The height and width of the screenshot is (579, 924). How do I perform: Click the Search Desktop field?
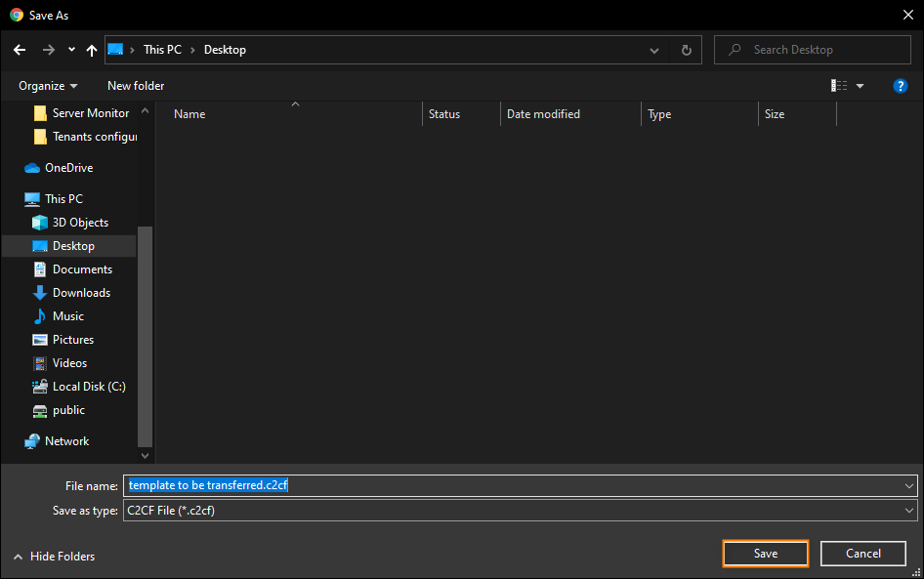(x=812, y=50)
